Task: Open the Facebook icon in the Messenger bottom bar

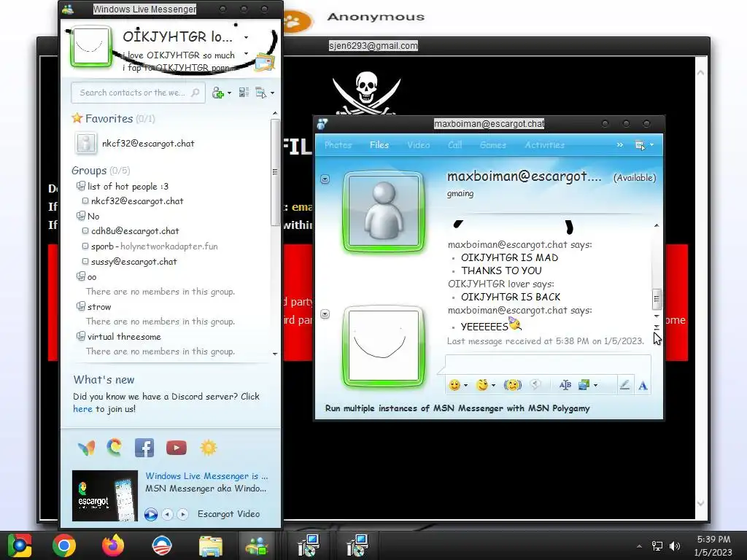Action: (144, 448)
